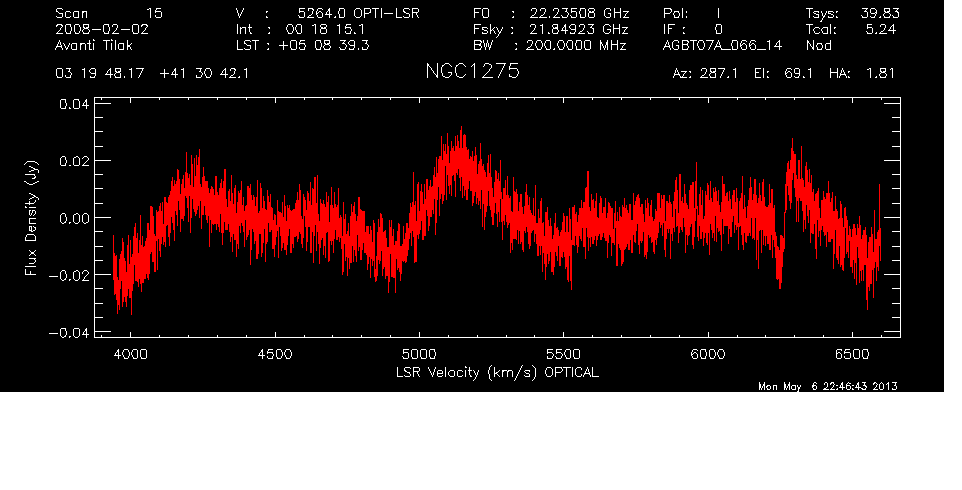The width and height of the screenshot is (962, 490).
Task: Select integration time 00 18 15.1
Action: (325, 29)
